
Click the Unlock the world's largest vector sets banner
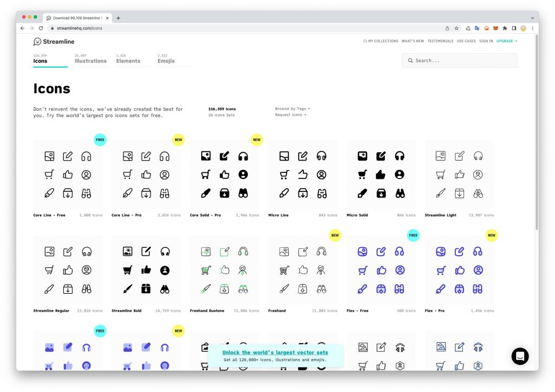(275, 352)
